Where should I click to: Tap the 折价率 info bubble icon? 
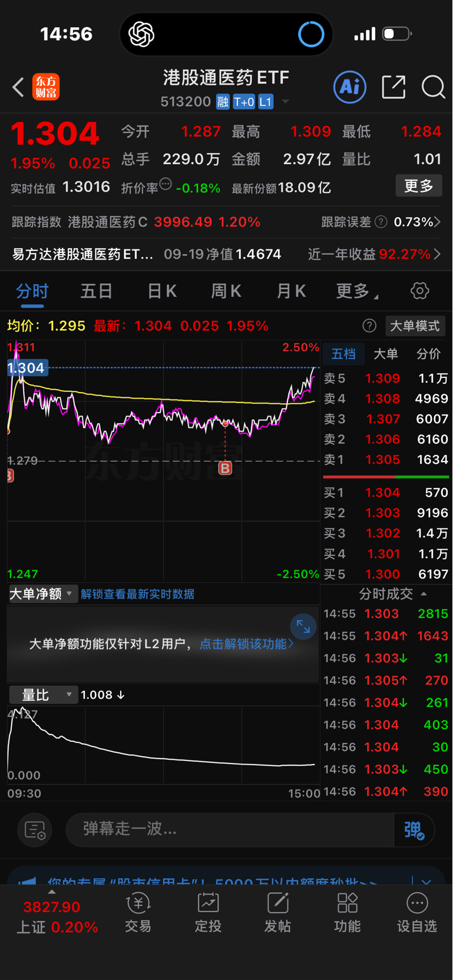(x=166, y=184)
